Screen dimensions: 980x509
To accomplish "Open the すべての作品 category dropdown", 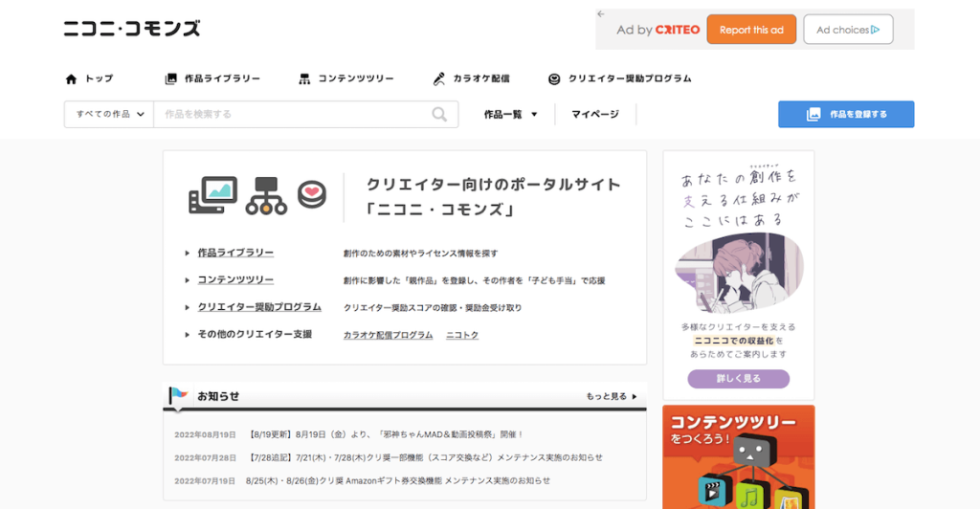I will tap(109, 114).
